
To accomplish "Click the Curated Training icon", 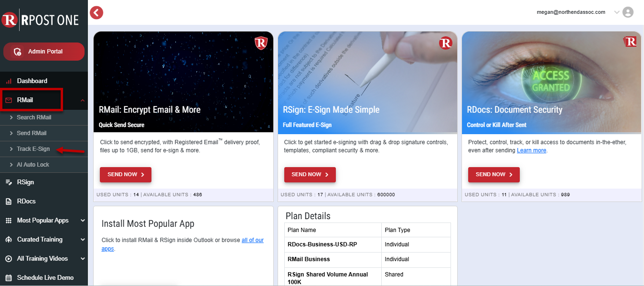I will pos(9,240).
